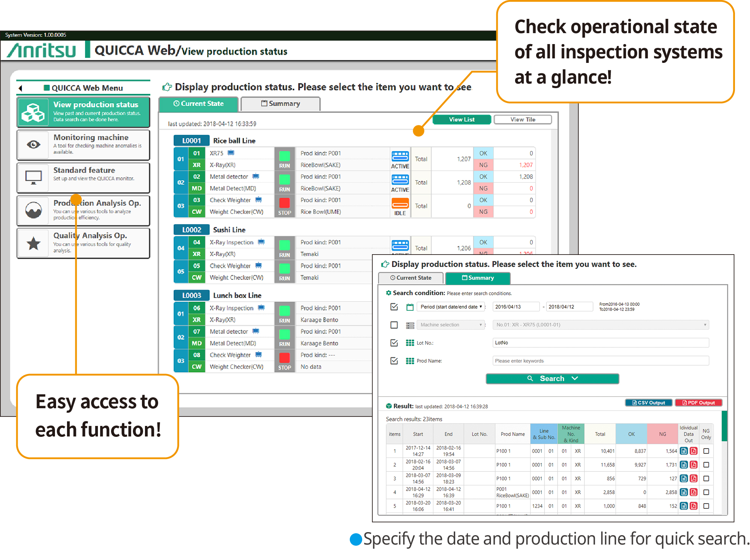750x560 pixels.
Task: Open PDF file for result row 5
Action: (694, 506)
